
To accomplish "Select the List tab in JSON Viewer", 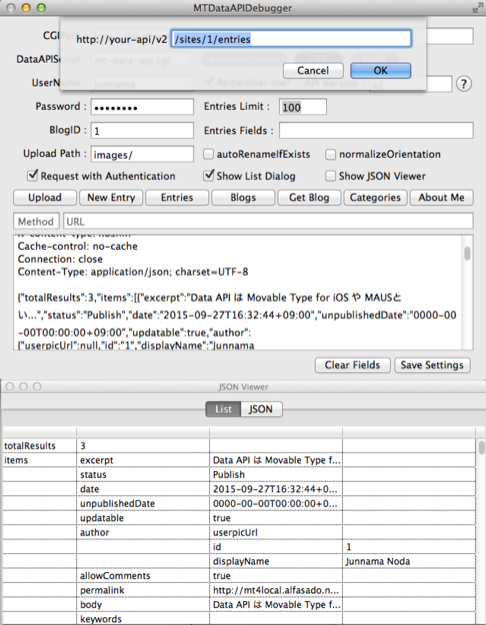I will [223, 409].
